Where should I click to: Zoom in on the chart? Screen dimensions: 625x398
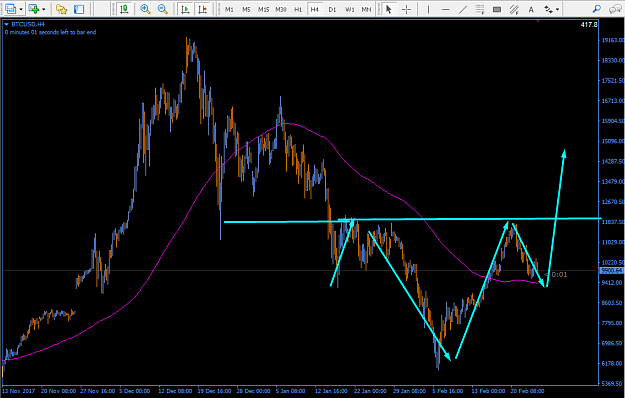click(145, 9)
